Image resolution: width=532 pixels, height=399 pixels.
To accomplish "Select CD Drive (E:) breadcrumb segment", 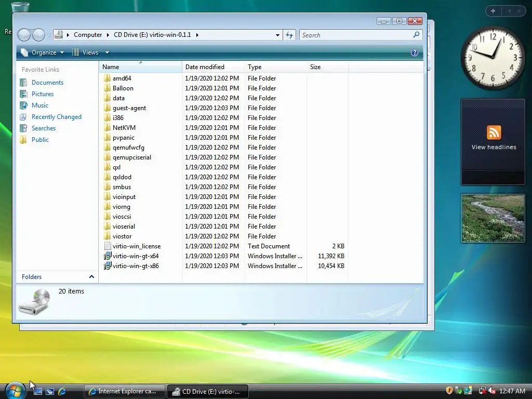I will 152,35.
